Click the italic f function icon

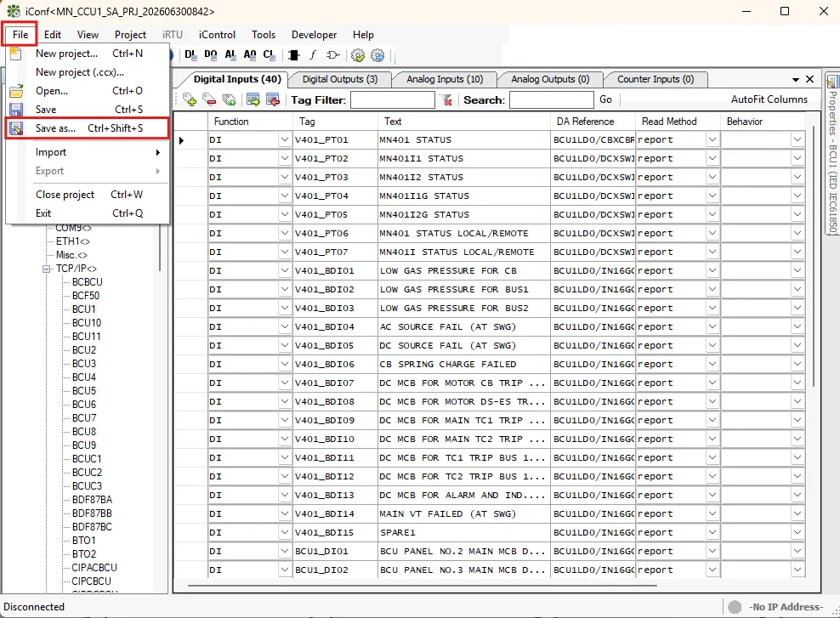click(313, 55)
